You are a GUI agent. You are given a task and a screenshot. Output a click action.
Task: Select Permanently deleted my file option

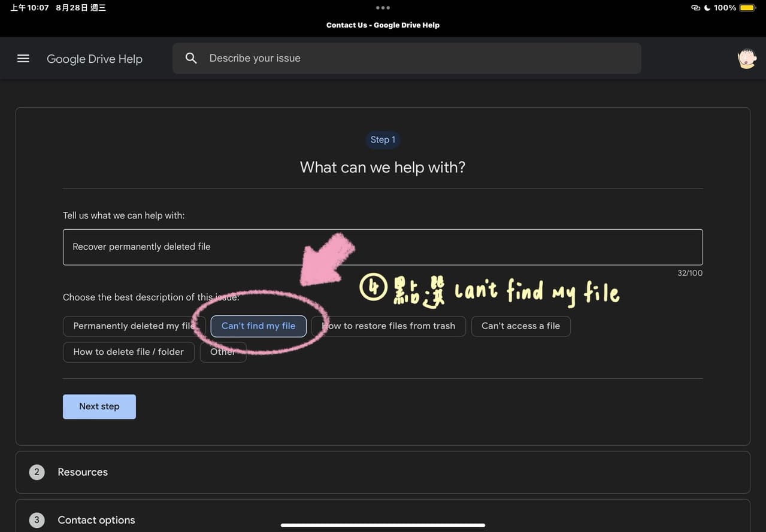coord(134,326)
